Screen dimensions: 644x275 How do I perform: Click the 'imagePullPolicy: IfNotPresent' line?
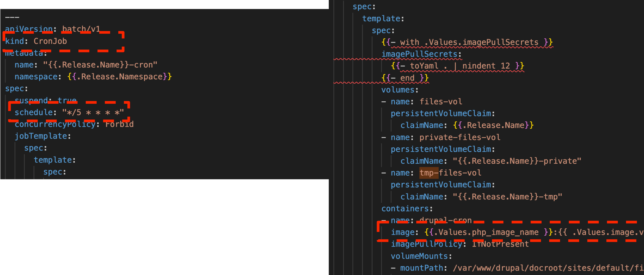(x=460, y=244)
